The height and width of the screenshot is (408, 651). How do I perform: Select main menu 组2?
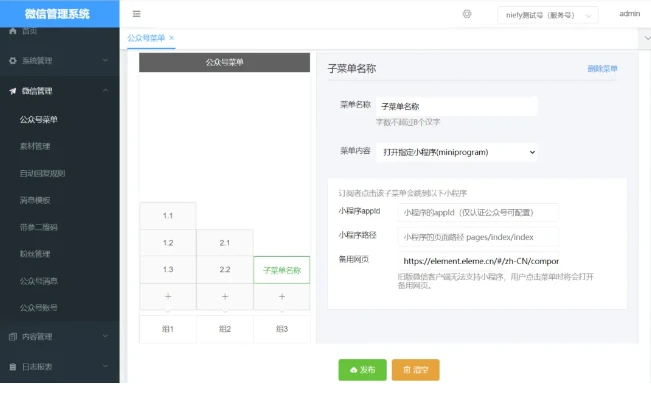coord(225,329)
